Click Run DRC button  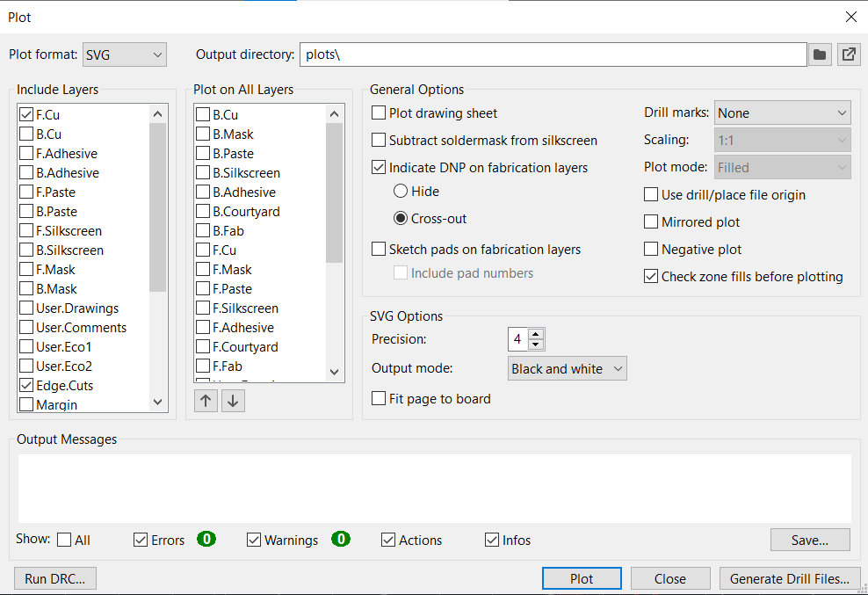click(55, 579)
